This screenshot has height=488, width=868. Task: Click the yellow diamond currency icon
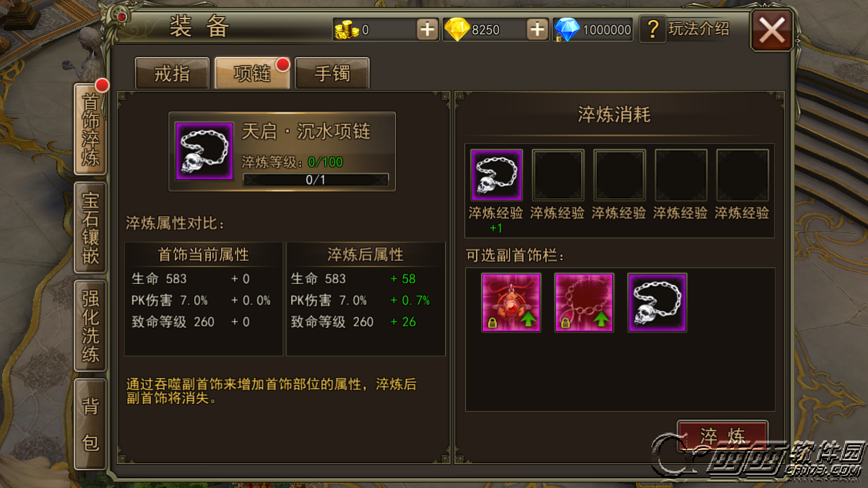coord(457,29)
